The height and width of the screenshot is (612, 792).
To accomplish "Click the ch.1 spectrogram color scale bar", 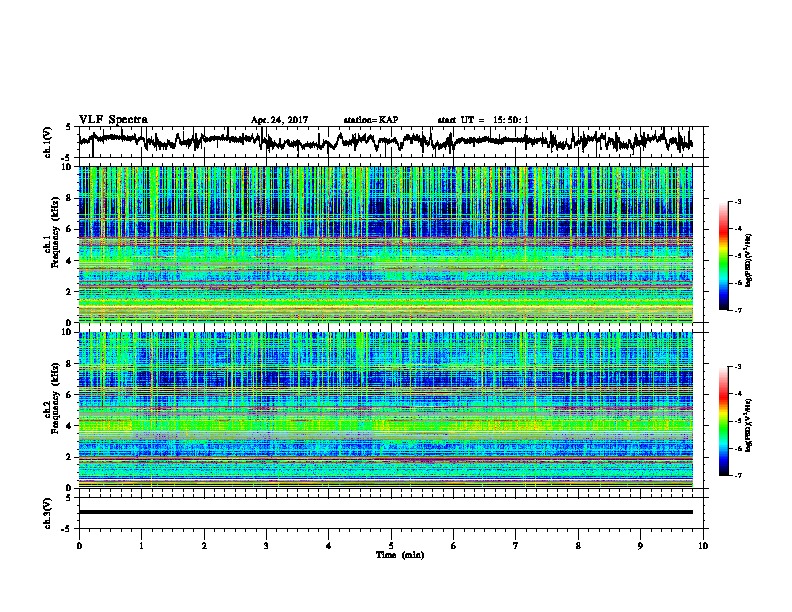I will [724, 256].
